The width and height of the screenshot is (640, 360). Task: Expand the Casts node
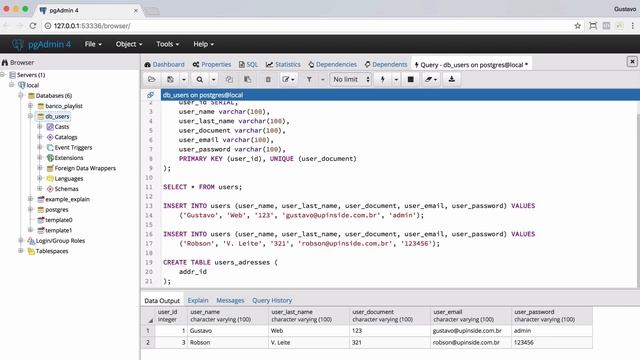click(40, 127)
